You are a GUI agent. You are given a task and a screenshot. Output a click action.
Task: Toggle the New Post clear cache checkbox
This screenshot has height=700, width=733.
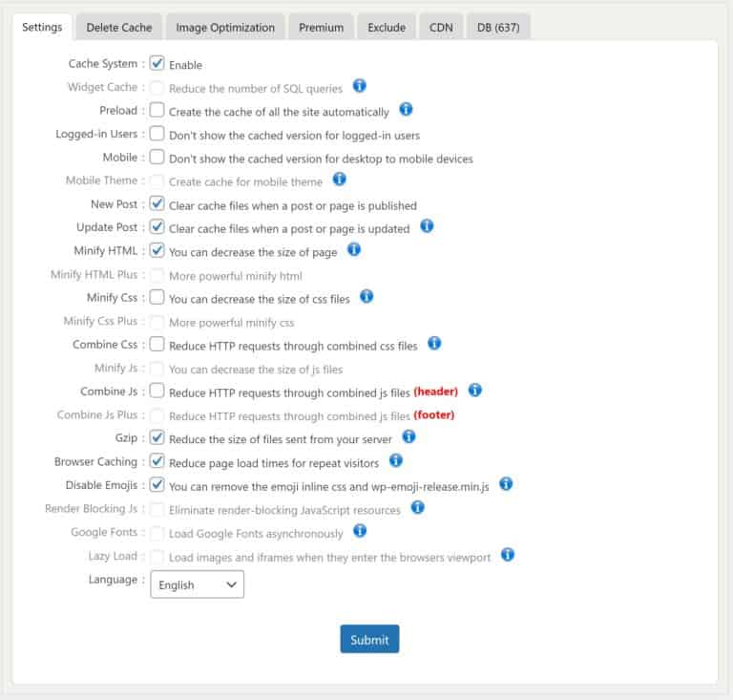157,203
